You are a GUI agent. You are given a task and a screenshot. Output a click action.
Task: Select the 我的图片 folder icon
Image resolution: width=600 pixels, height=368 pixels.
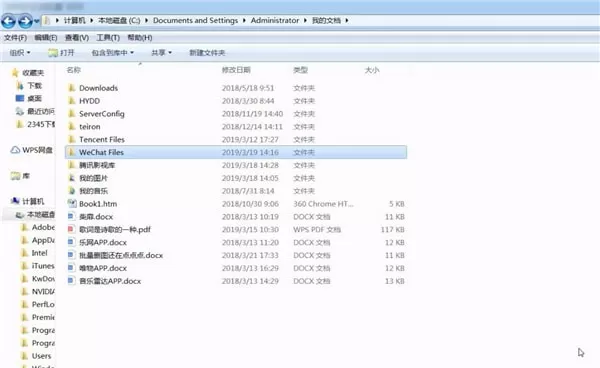pyautogui.click(x=72, y=178)
